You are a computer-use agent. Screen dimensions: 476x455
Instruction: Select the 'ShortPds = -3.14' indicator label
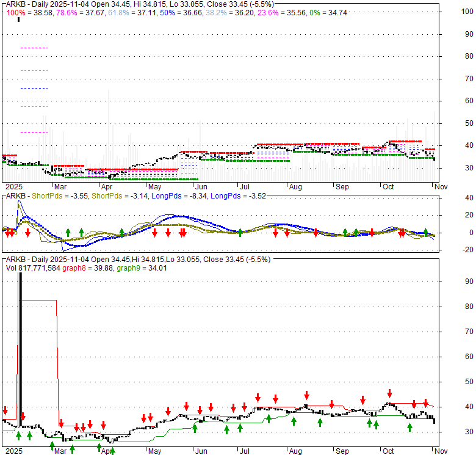120,196
